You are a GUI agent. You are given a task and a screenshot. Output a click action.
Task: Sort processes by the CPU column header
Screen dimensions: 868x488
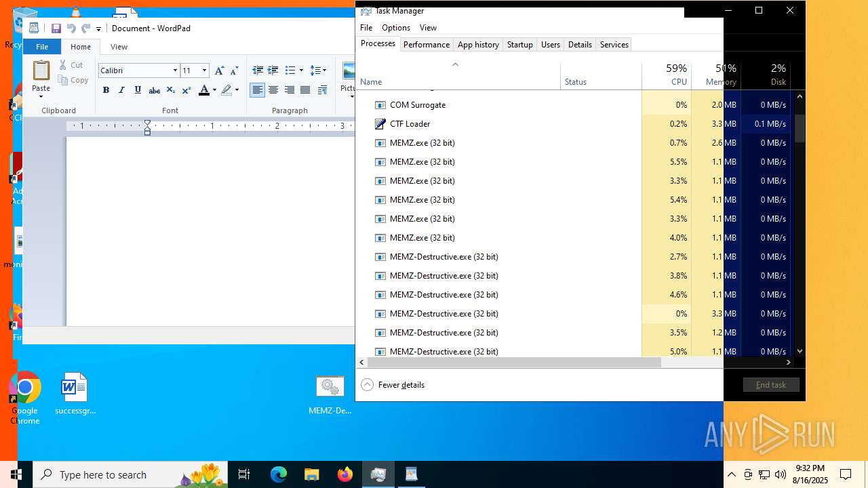[x=667, y=75]
